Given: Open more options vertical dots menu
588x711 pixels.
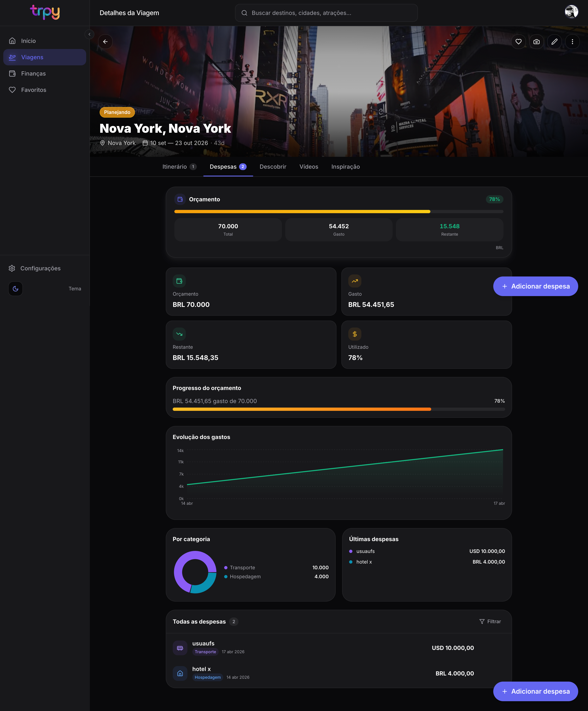Looking at the screenshot, I should [x=572, y=42].
